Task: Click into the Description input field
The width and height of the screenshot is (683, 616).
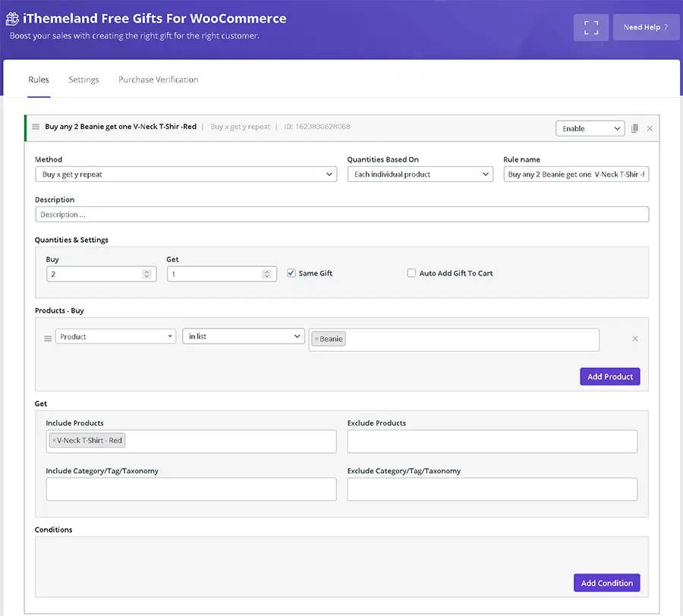Action: [341, 215]
